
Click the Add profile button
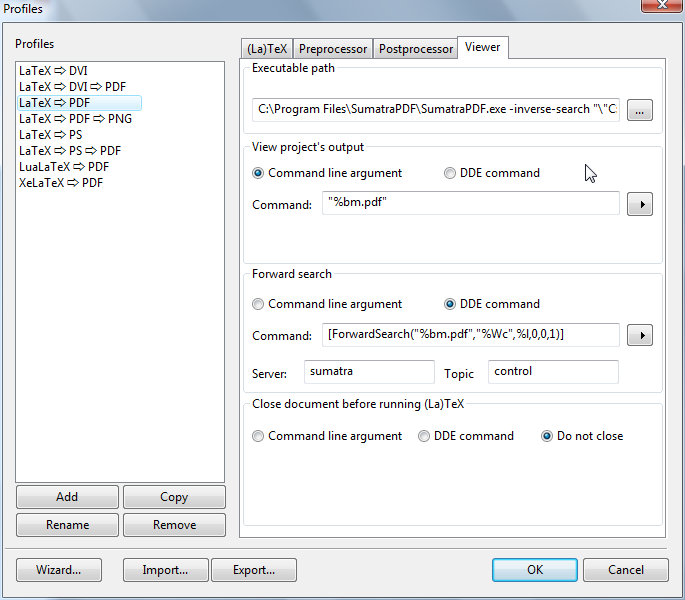pyautogui.click(x=67, y=497)
